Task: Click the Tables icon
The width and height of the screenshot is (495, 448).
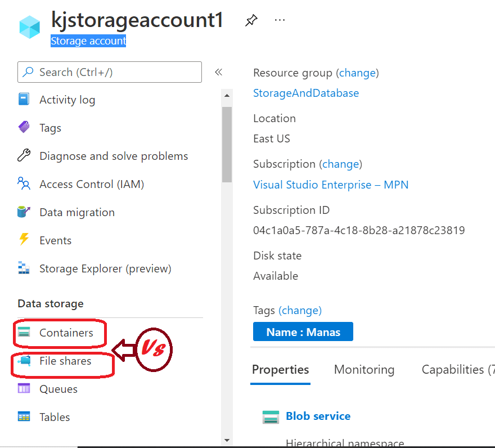Action: [24, 416]
